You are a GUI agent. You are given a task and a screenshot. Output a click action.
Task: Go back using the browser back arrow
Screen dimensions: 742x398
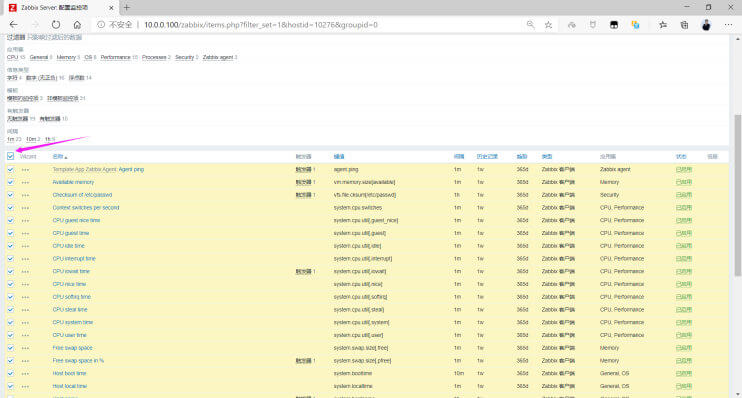click(13, 25)
